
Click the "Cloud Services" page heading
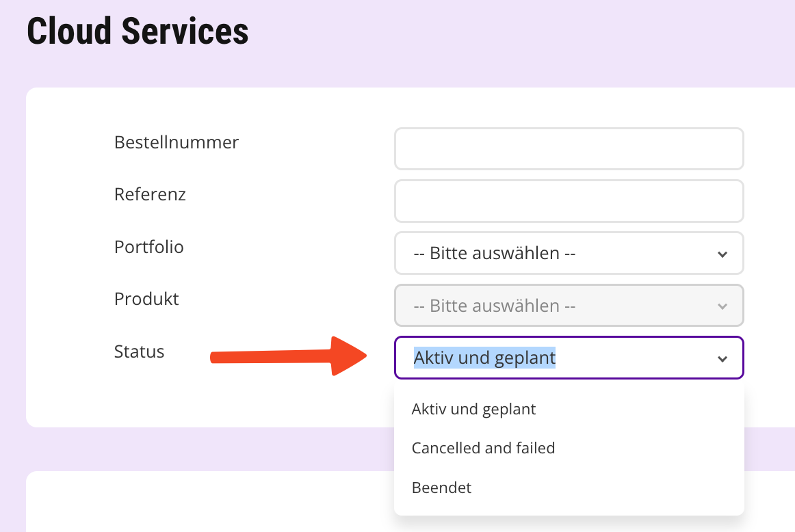(x=138, y=31)
